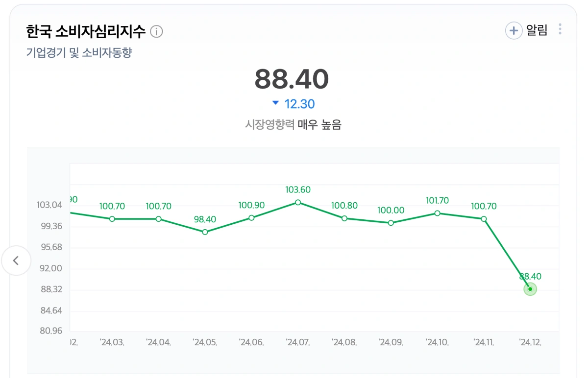Click the blue down-triangle change indicator
This screenshot has height=378, width=588.
[276, 103]
